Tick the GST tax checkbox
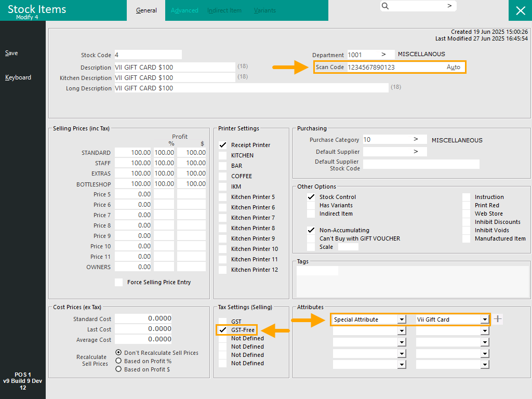The image size is (532, 399). pos(223,322)
